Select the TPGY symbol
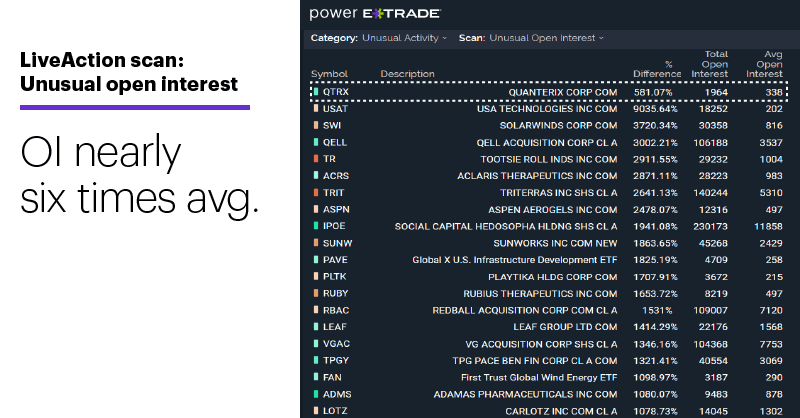This screenshot has height=418, width=800. coord(336,360)
